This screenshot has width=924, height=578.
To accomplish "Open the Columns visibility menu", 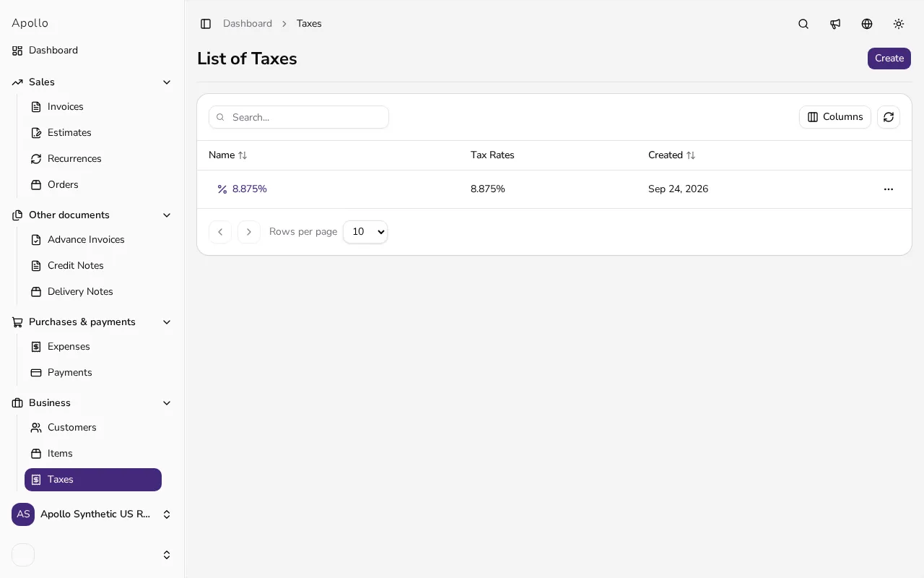I will pyautogui.click(x=835, y=117).
